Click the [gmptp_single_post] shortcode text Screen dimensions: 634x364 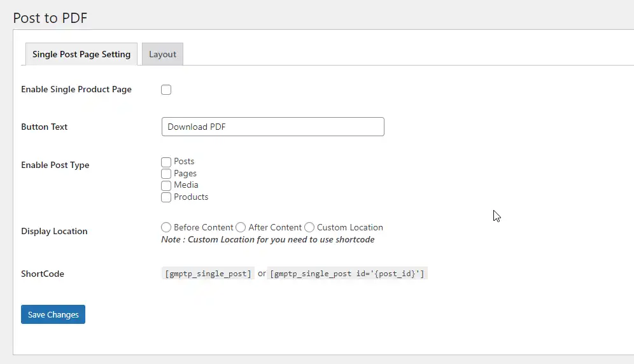(208, 274)
